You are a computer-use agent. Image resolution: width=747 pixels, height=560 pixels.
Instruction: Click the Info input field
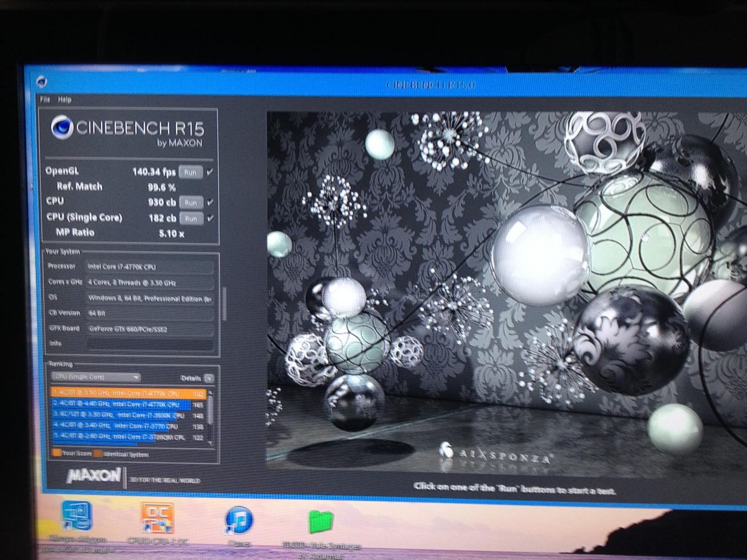150,344
